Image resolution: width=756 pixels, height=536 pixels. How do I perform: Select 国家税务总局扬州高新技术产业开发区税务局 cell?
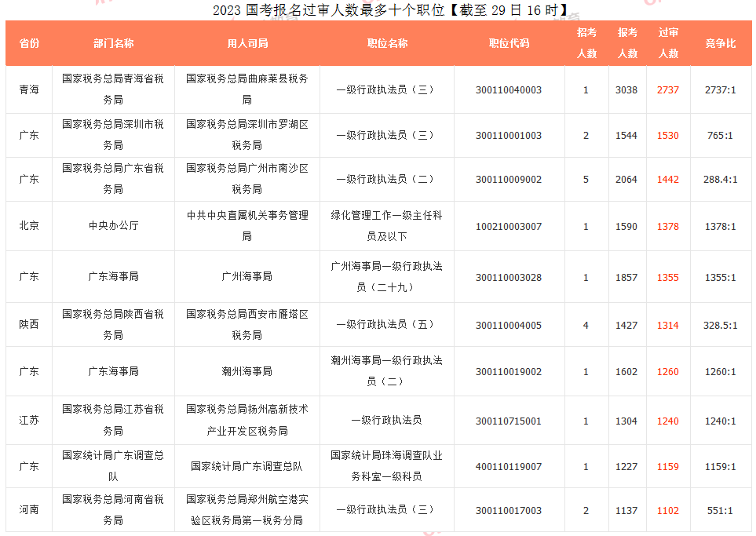tap(247, 420)
